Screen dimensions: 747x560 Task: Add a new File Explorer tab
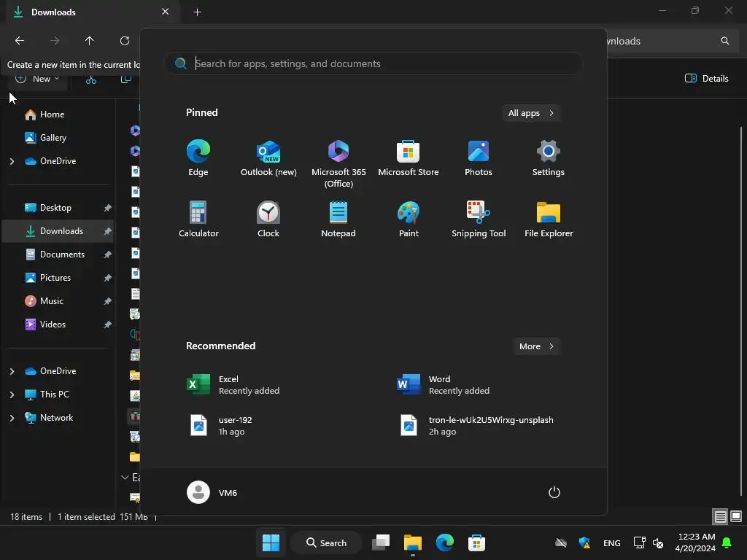point(197,12)
